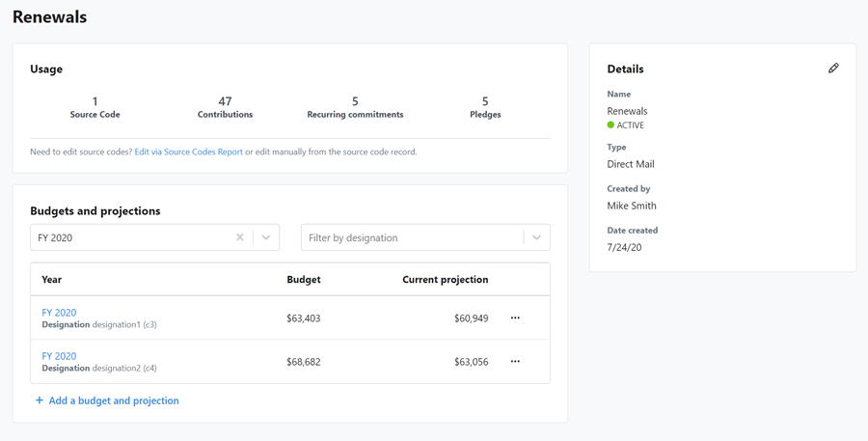Click the plus icon to add a budget
The image size is (868, 441).
point(40,400)
